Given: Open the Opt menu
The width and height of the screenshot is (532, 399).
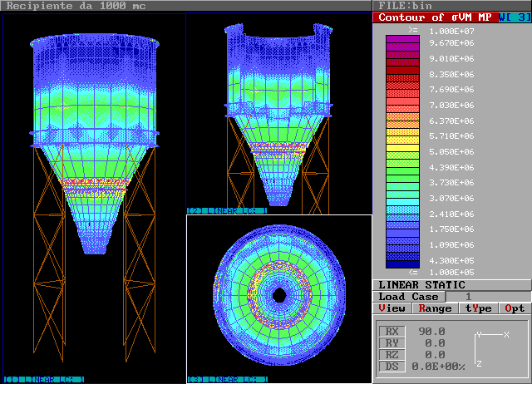Looking at the screenshot, I should (x=515, y=308).
